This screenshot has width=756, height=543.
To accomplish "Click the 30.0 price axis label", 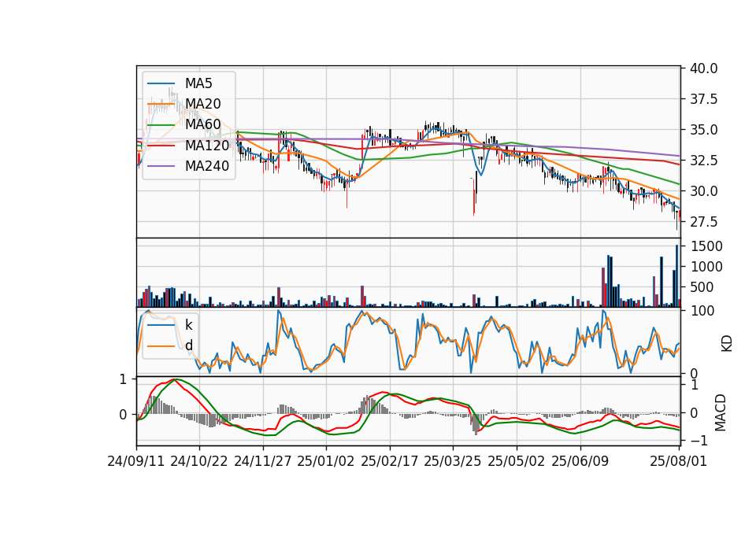I will pyautogui.click(x=703, y=191).
